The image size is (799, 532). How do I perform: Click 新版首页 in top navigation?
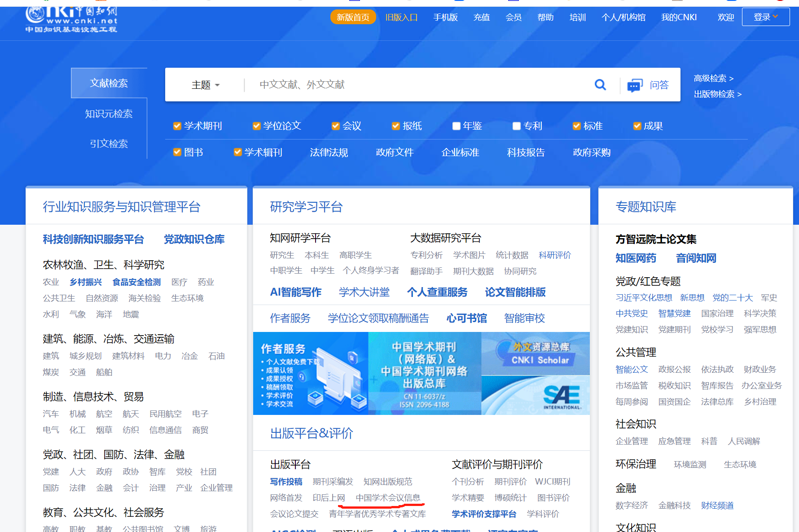tap(353, 17)
